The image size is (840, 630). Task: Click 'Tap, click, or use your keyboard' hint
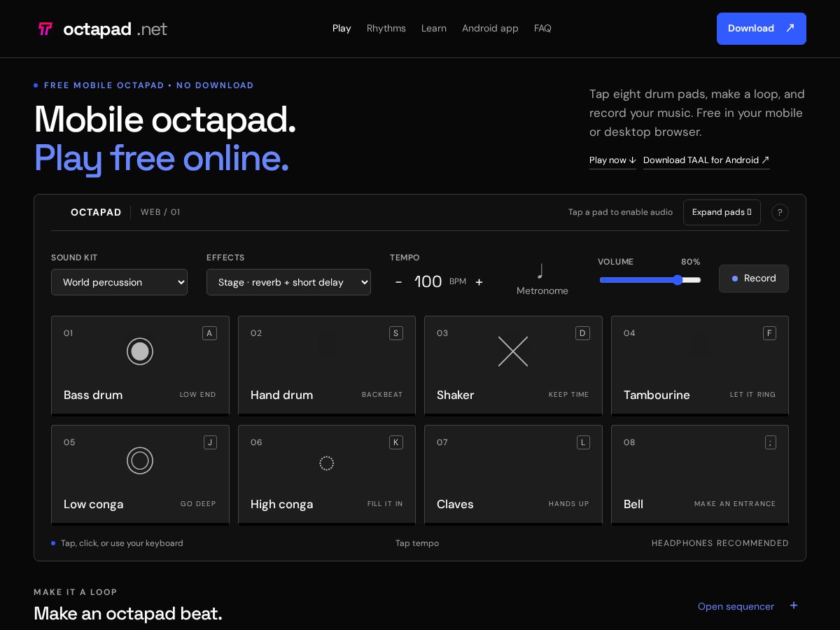click(x=122, y=543)
